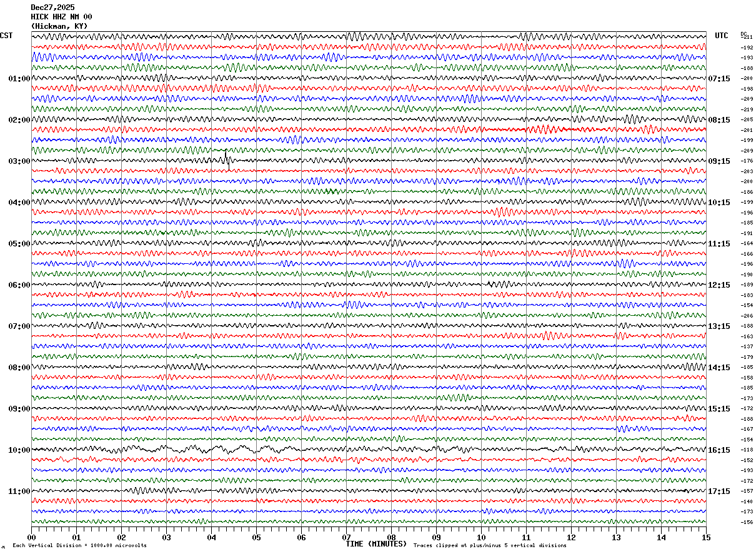Image resolution: width=756 pixels, height=554 pixels.
Task: Click the sharp spike on the 03:00 trace
Action: (x=227, y=159)
